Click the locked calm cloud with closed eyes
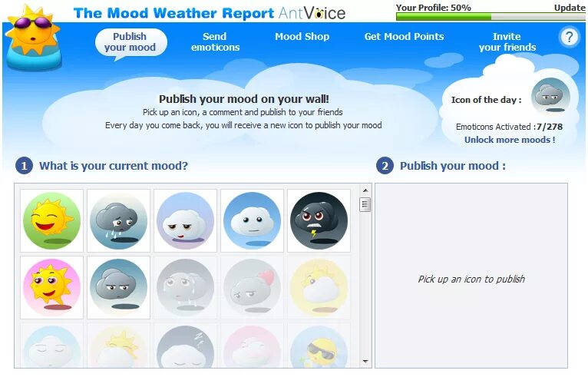588x377 pixels. click(x=51, y=346)
